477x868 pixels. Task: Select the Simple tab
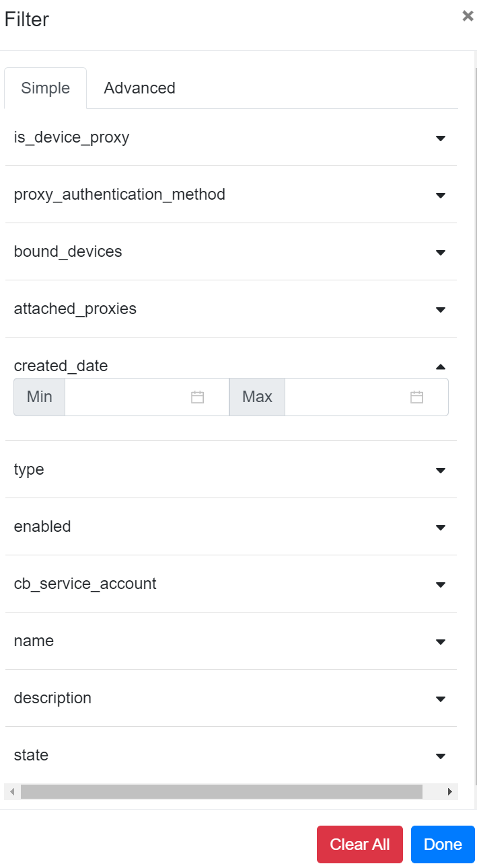(46, 88)
